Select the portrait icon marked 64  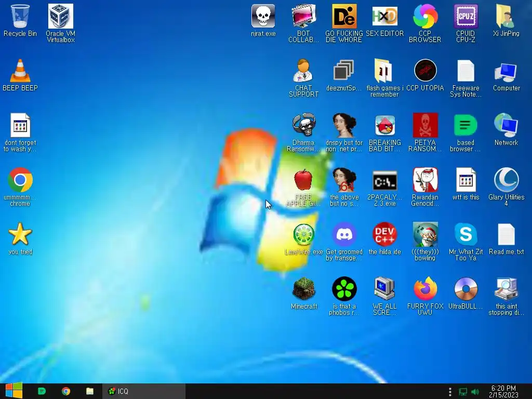(344, 180)
